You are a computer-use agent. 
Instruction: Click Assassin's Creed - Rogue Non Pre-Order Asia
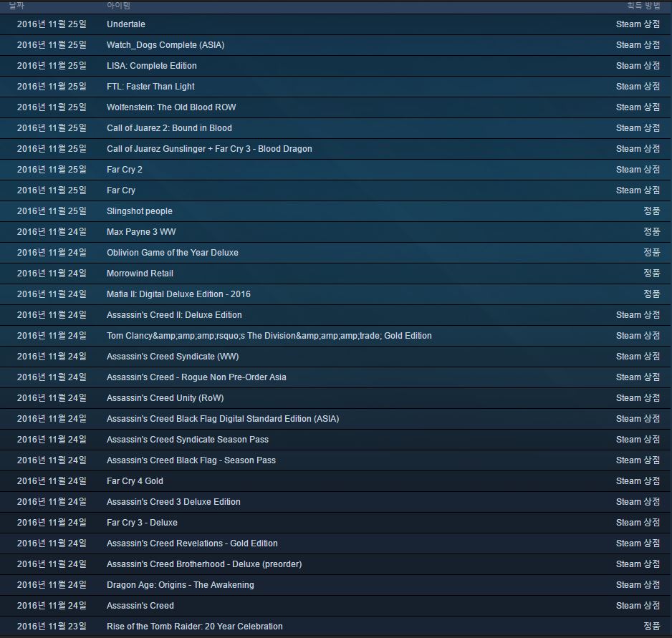tap(197, 377)
